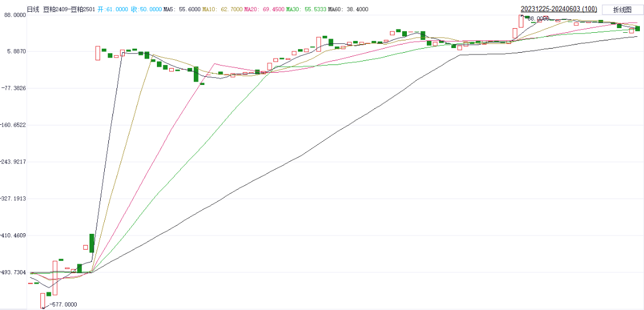Open the 20231225-20240603 (100) date range link
644x310 pixels.
[x=559, y=9]
